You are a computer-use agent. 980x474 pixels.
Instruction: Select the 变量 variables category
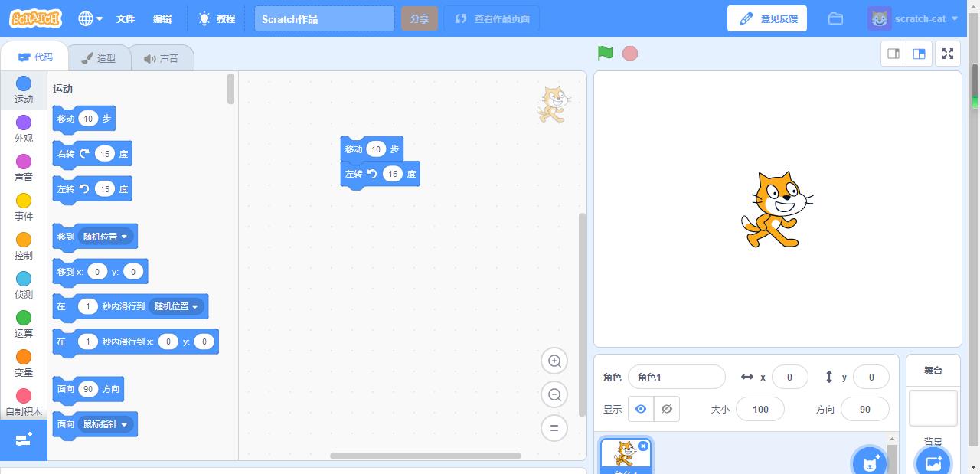24,363
